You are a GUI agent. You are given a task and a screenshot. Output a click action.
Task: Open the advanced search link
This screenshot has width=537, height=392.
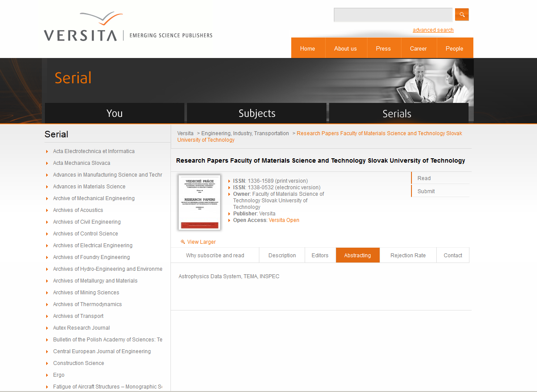[433, 30]
